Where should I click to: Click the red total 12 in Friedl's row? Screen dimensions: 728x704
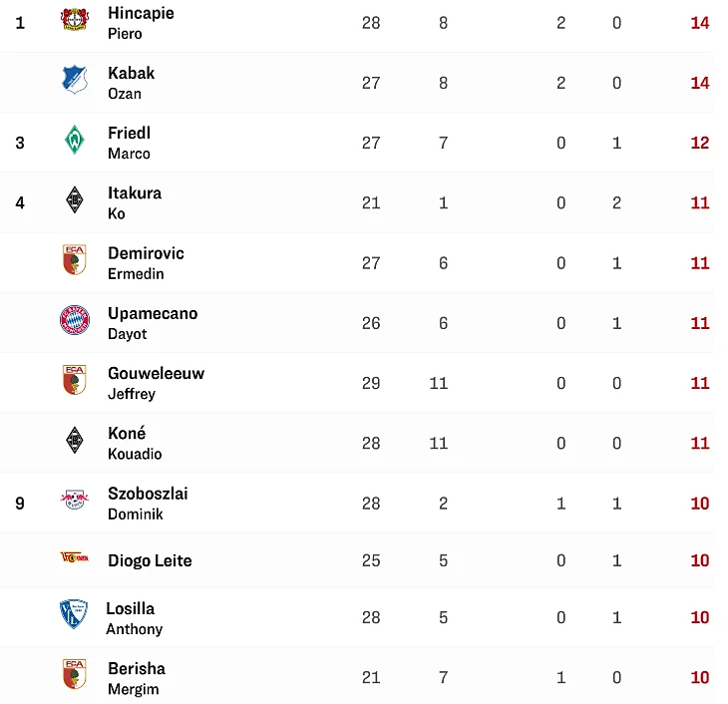[x=699, y=143]
